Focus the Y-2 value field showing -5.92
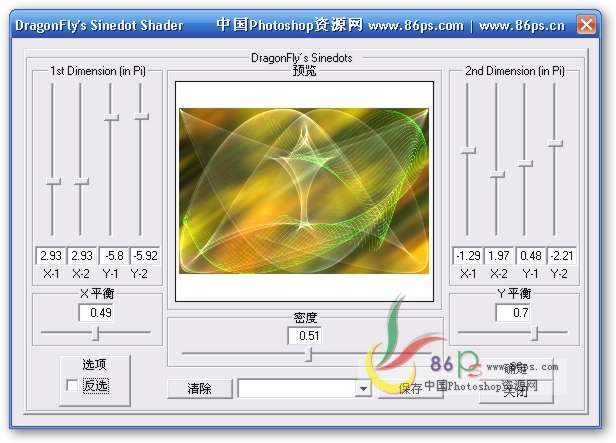Screen dimensions: 616x443 pyautogui.click(x=145, y=256)
